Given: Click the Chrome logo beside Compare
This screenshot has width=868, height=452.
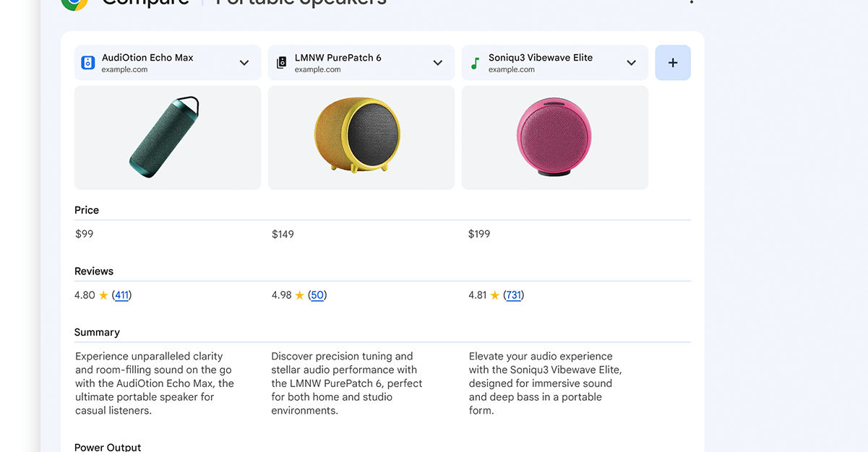Looking at the screenshot, I should [74, 4].
